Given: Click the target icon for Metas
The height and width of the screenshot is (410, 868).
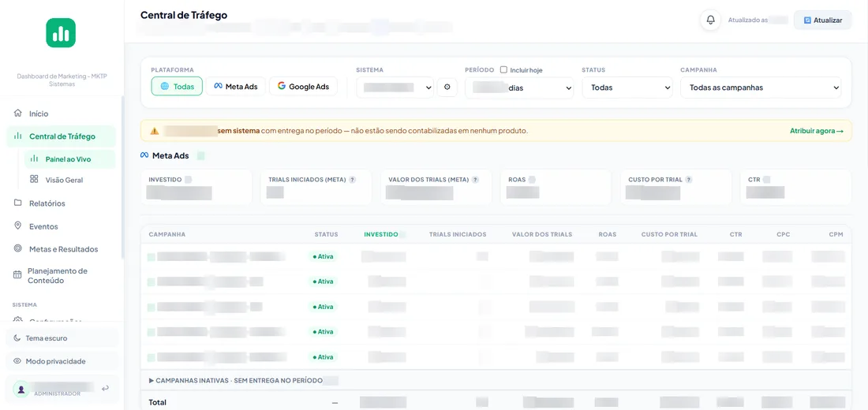Looking at the screenshot, I should (x=17, y=248).
